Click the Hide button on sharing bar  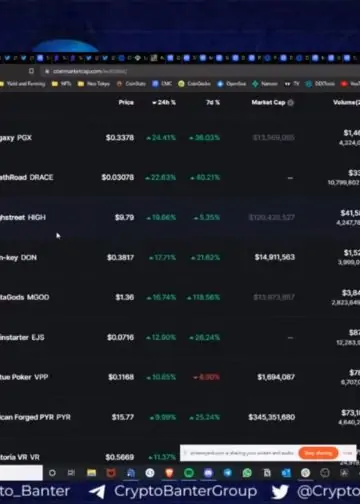[x=348, y=453]
